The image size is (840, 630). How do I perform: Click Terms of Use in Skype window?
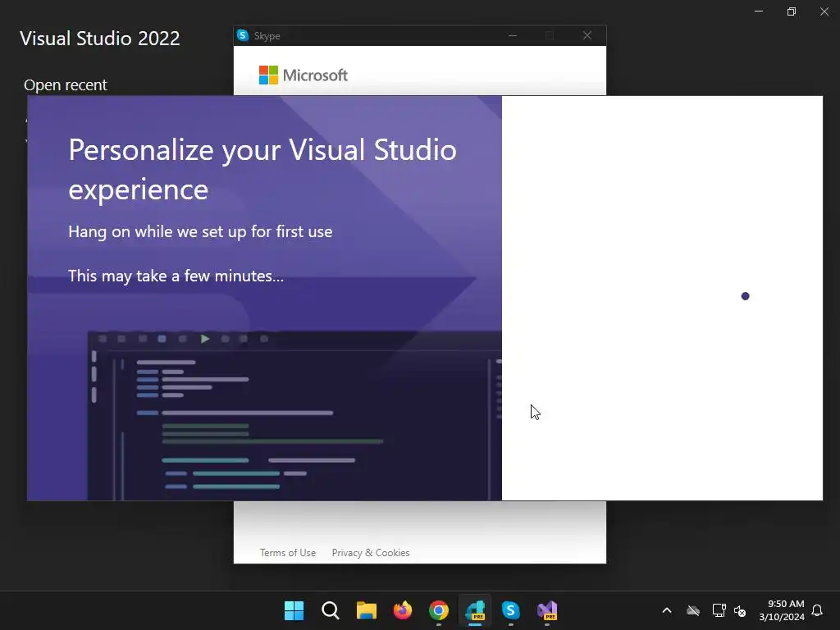288,552
